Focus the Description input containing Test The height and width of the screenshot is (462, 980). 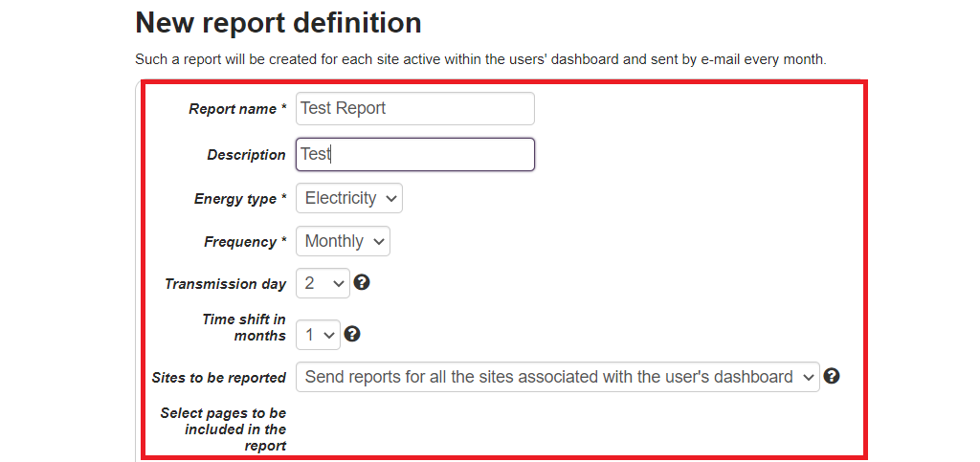pyautogui.click(x=414, y=154)
